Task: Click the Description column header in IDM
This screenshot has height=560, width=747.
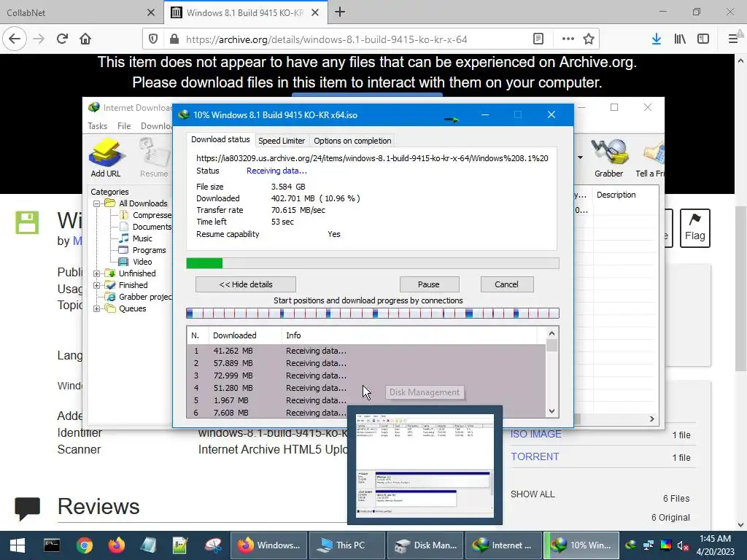Action: [625, 195]
